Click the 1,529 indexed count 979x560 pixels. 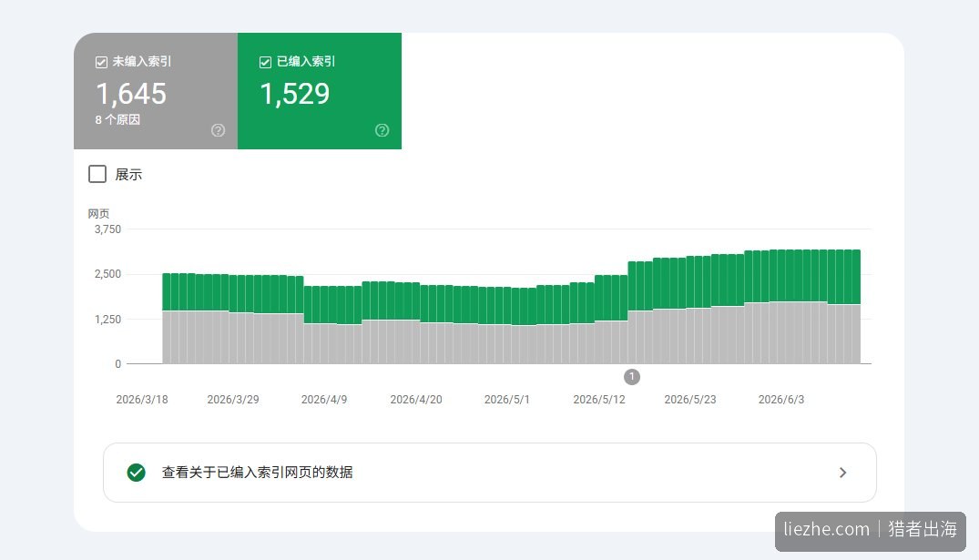(295, 94)
